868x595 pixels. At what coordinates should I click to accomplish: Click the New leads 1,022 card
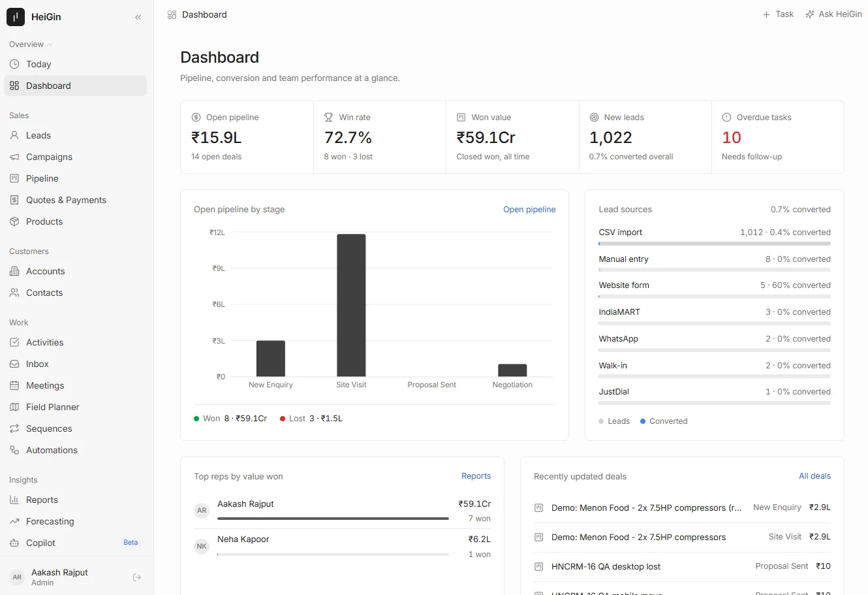(x=645, y=137)
